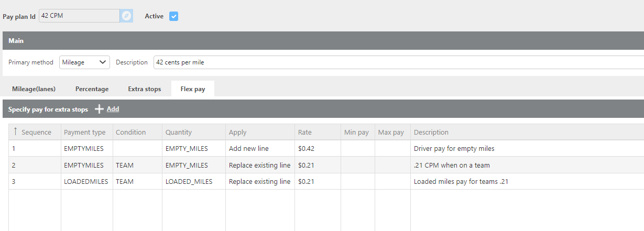Select the Extra stops tab
This screenshot has width=644, height=231.
pyautogui.click(x=144, y=89)
